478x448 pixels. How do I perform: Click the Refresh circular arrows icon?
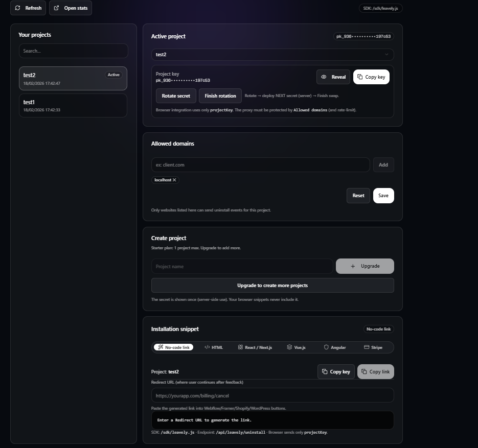[17, 8]
